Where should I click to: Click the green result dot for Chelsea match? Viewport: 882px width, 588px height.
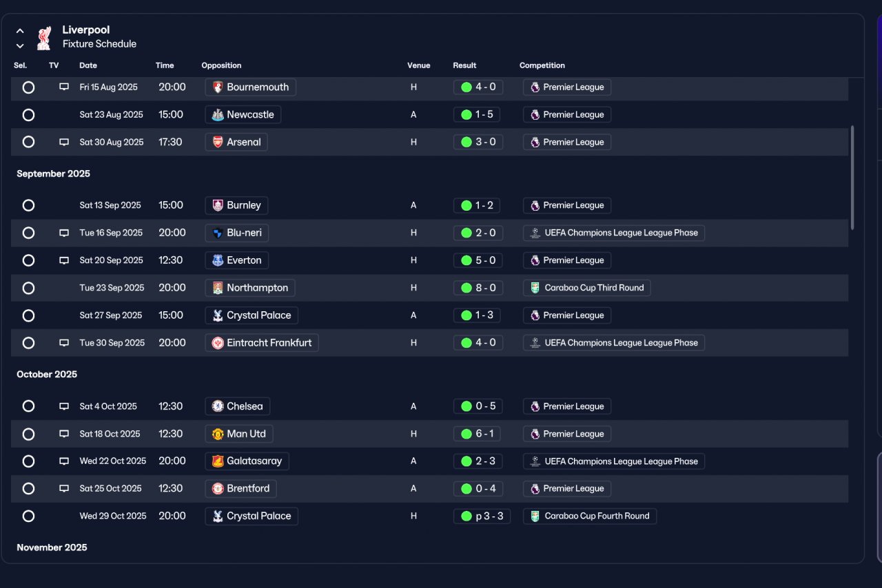[466, 406]
